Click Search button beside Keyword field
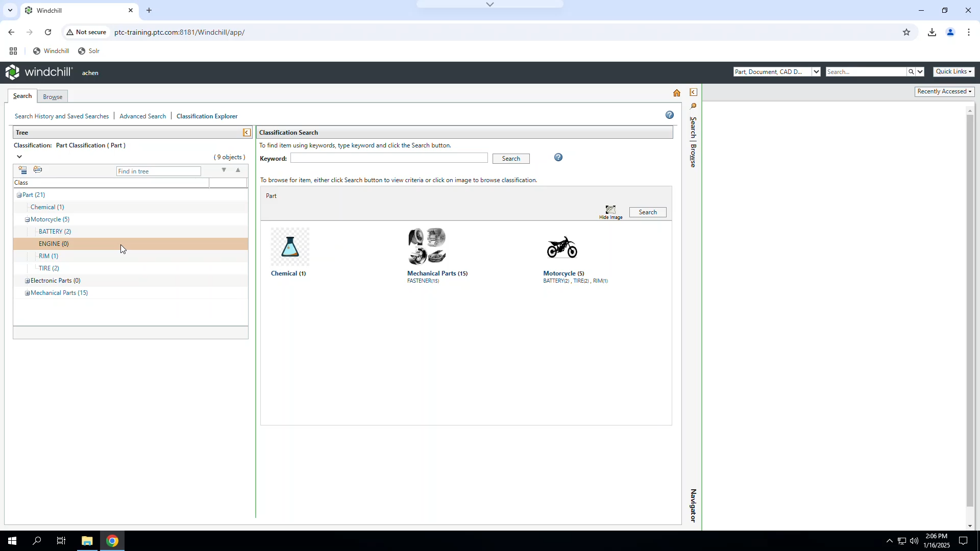This screenshot has height=551, width=980. 511,159
